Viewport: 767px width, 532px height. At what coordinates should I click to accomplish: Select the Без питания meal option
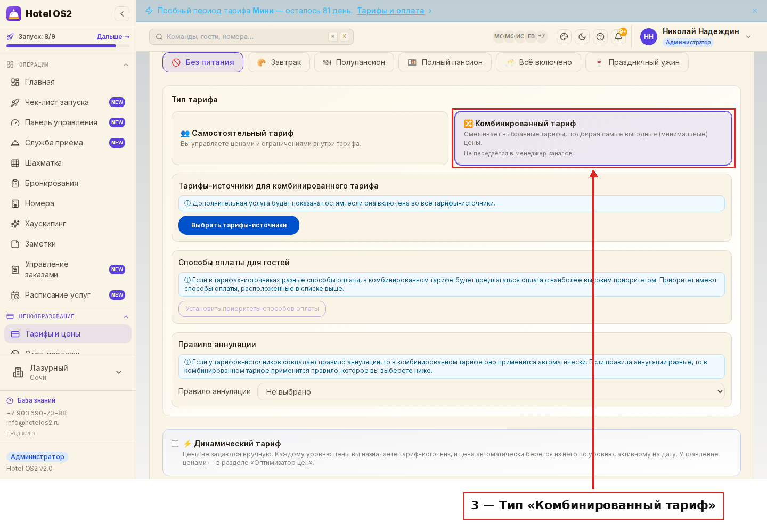(x=203, y=62)
